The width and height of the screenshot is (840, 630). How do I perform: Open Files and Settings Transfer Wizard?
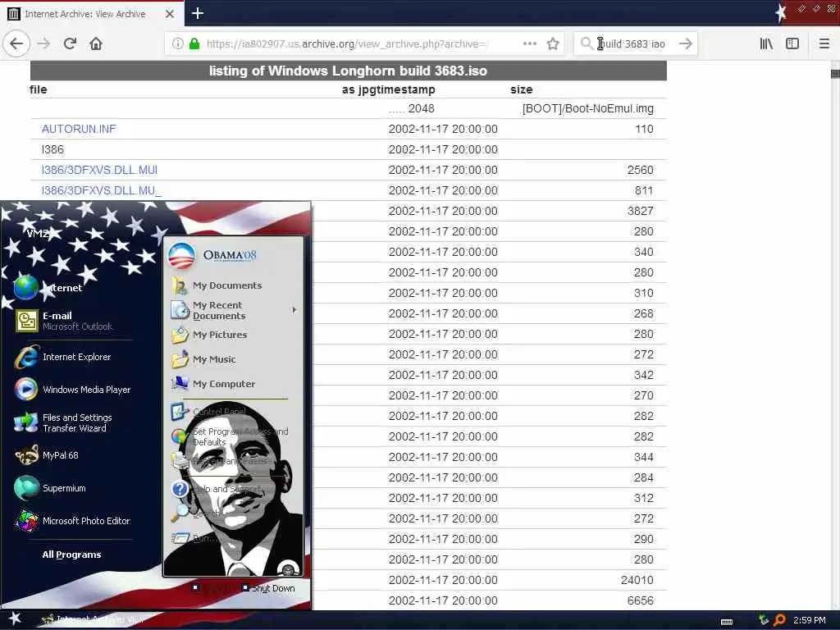click(63, 422)
